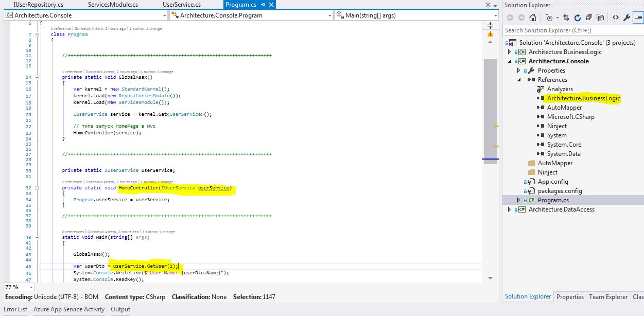The image size is (644, 316).
Task: Open Properties via the wrench icon
Action: [x=626, y=17]
